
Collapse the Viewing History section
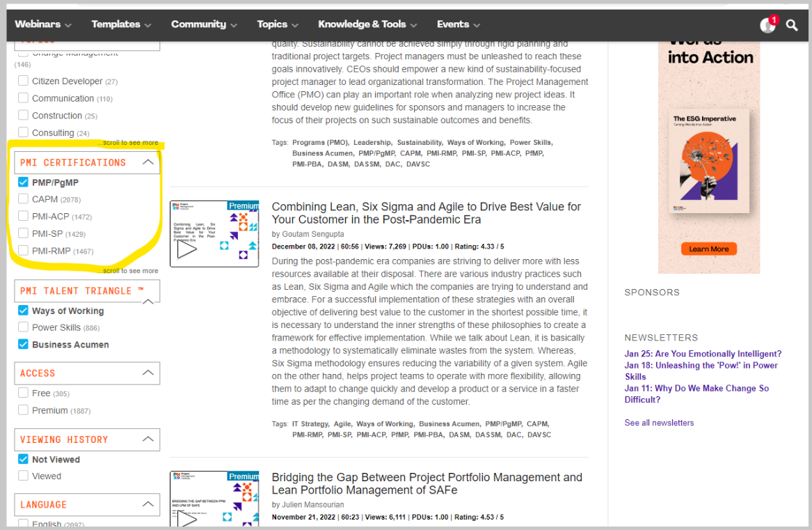pos(148,439)
